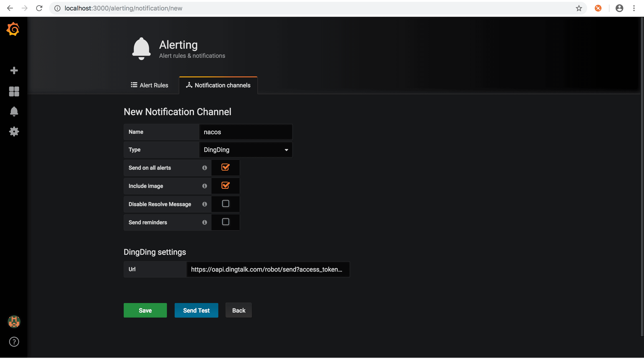The width and height of the screenshot is (644, 359).
Task: Open Alerting bell icon in sidebar
Action: coord(14,111)
